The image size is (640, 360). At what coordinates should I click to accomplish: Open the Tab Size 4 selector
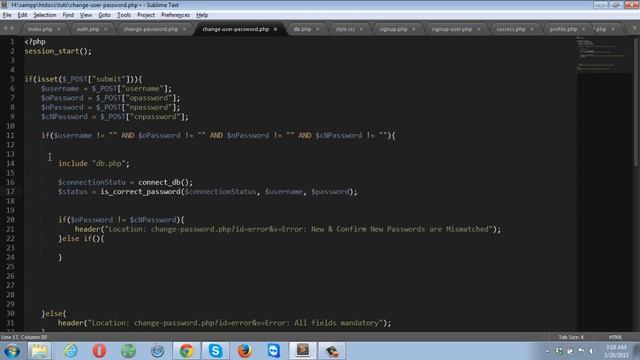click(571, 337)
